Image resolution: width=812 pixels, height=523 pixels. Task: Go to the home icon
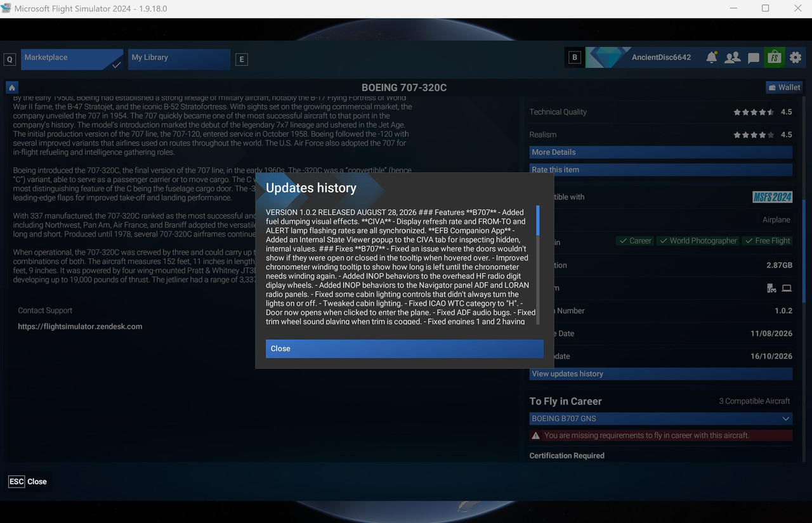[12, 87]
